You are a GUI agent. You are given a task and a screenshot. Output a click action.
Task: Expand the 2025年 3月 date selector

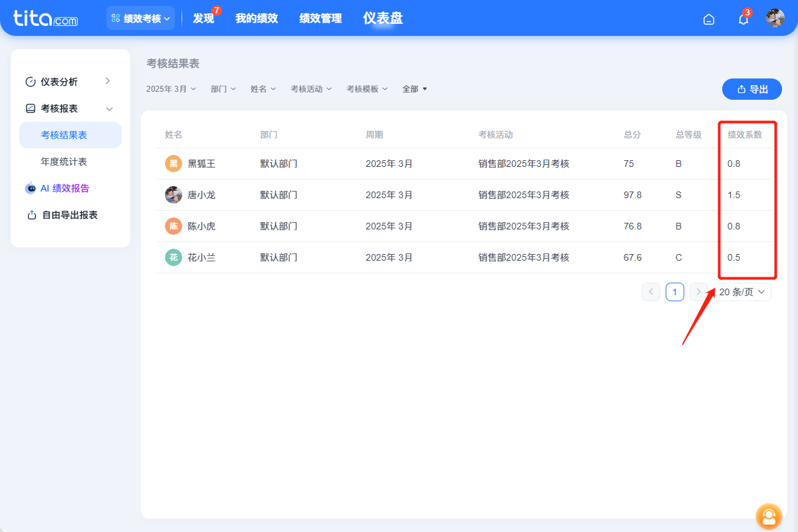click(171, 88)
